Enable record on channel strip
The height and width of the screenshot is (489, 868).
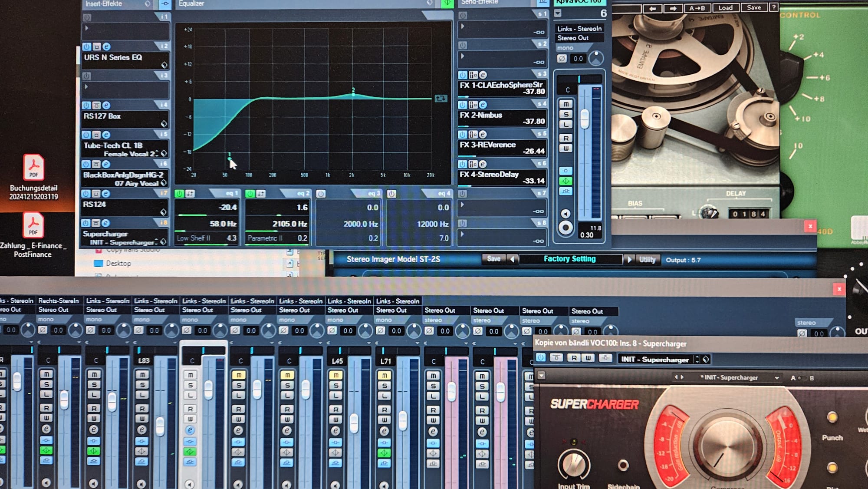566,228
